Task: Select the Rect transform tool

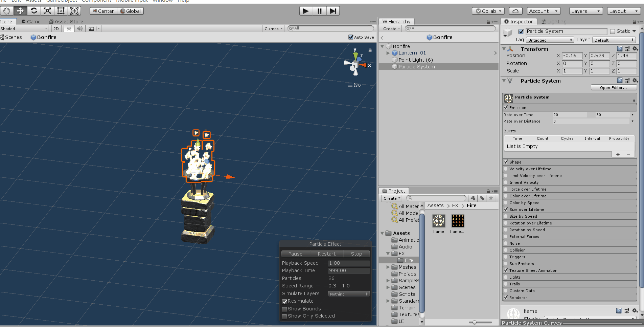Action: pyautogui.click(x=61, y=10)
